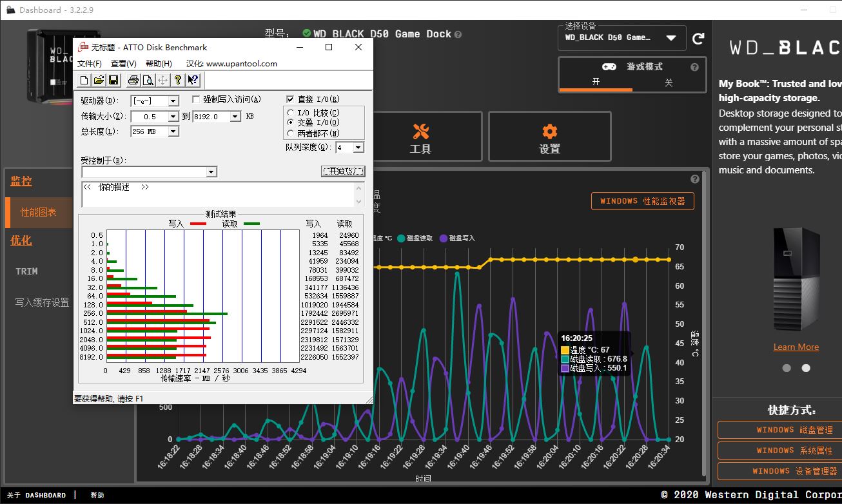Open the queue depth dropdown
This screenshot has height=504, width=842.
(358, 148)
